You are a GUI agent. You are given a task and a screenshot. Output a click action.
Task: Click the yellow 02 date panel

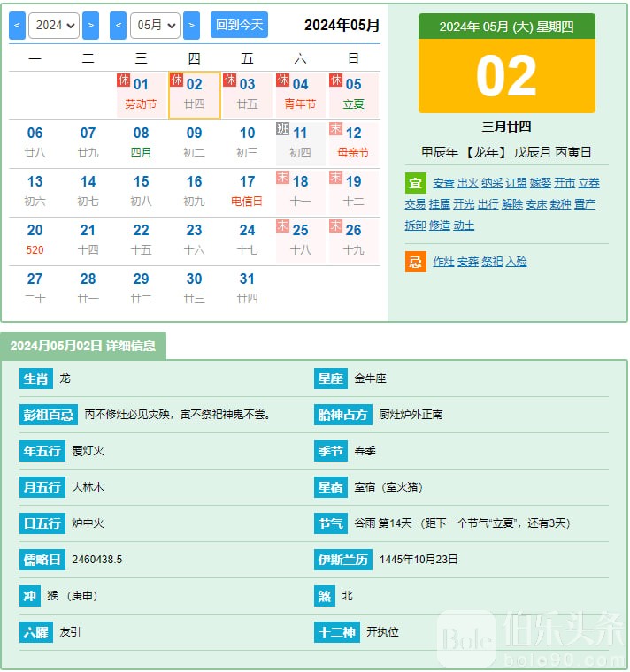click(x=506, y=76)
